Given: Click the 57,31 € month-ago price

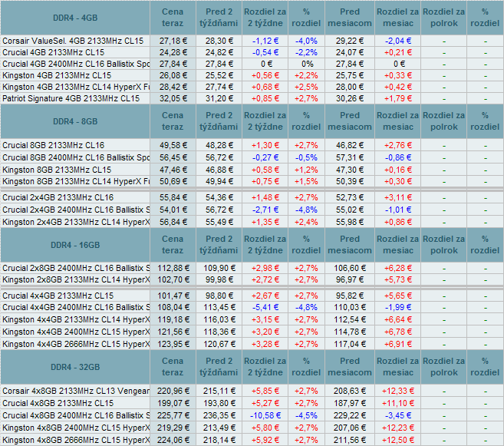Looking at the screenshot, I should tap(350, 157).
